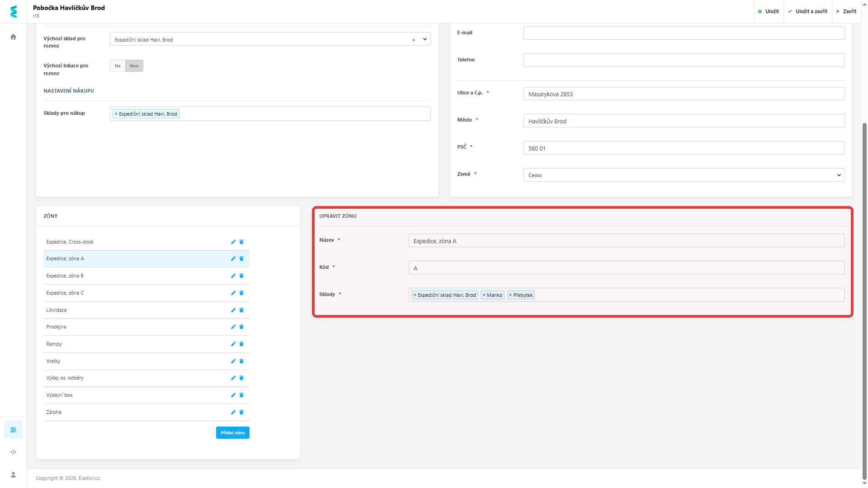This screenshot has height=488, width=868.
Task: Edit the Výdejní box zone
Action: point(233,395)
